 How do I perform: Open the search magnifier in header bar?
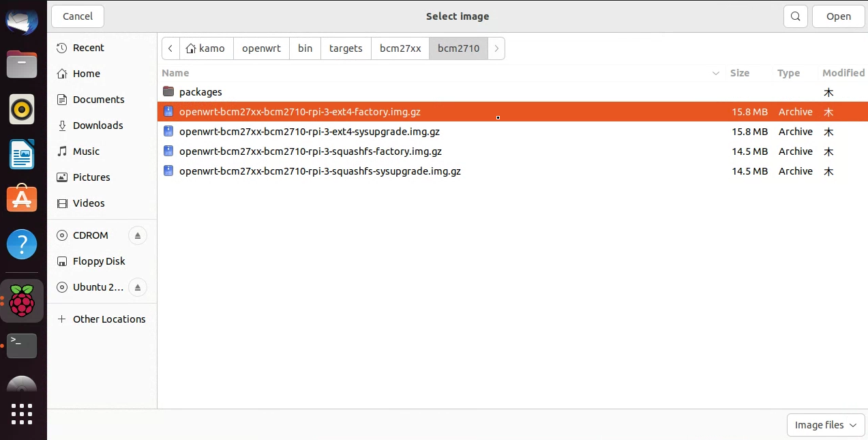[796, 16]
